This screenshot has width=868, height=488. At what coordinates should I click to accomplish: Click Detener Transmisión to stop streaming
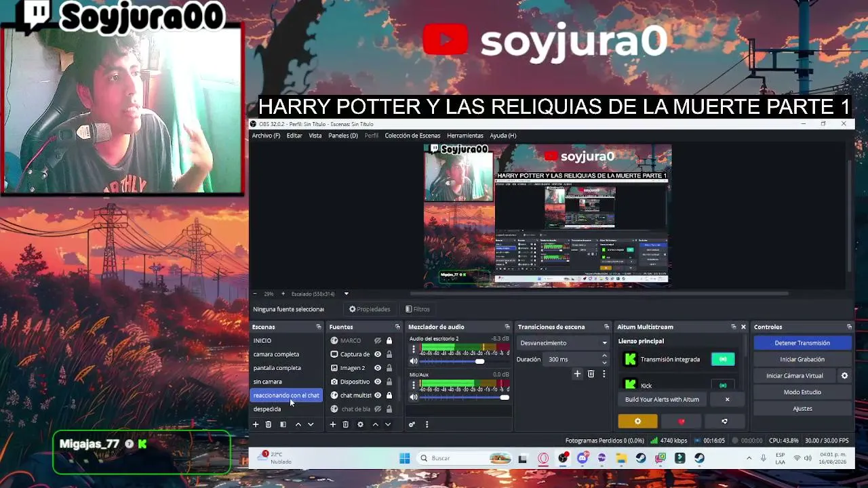802,343
